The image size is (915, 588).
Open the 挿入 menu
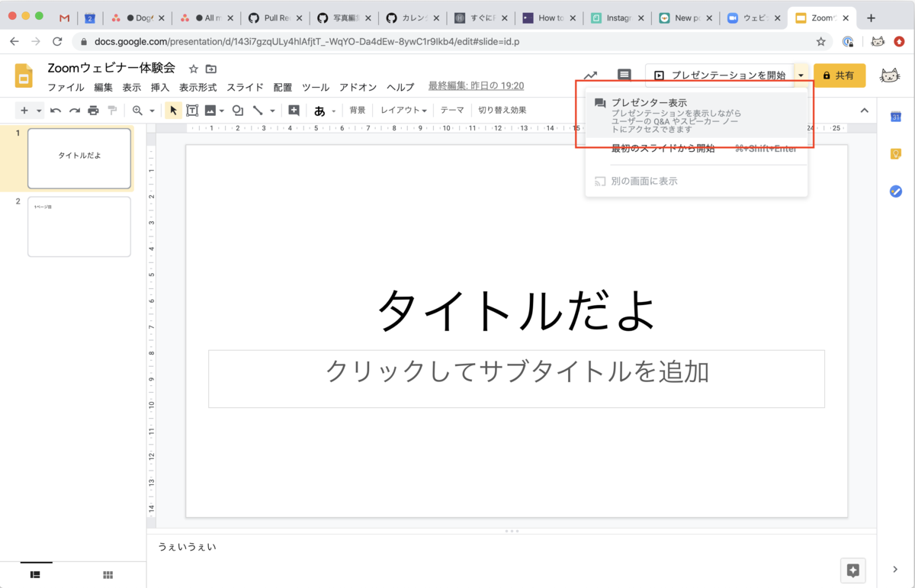click(x=160, y=87)
